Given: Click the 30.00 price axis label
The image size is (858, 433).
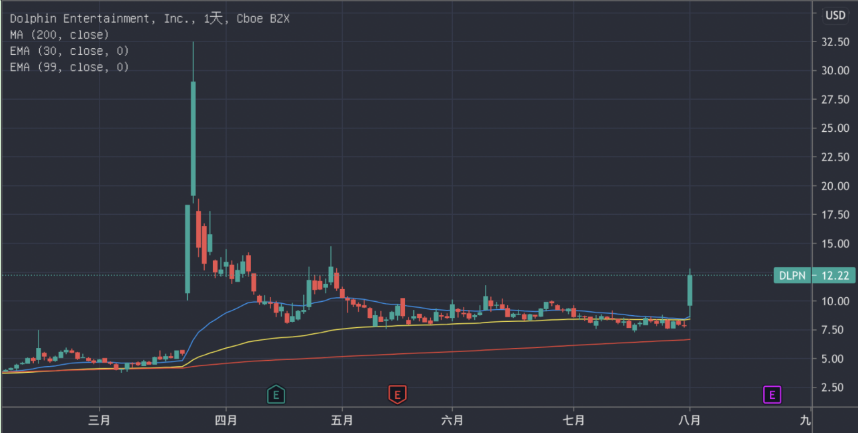Looking at the screenshot, I should [835, 70].
